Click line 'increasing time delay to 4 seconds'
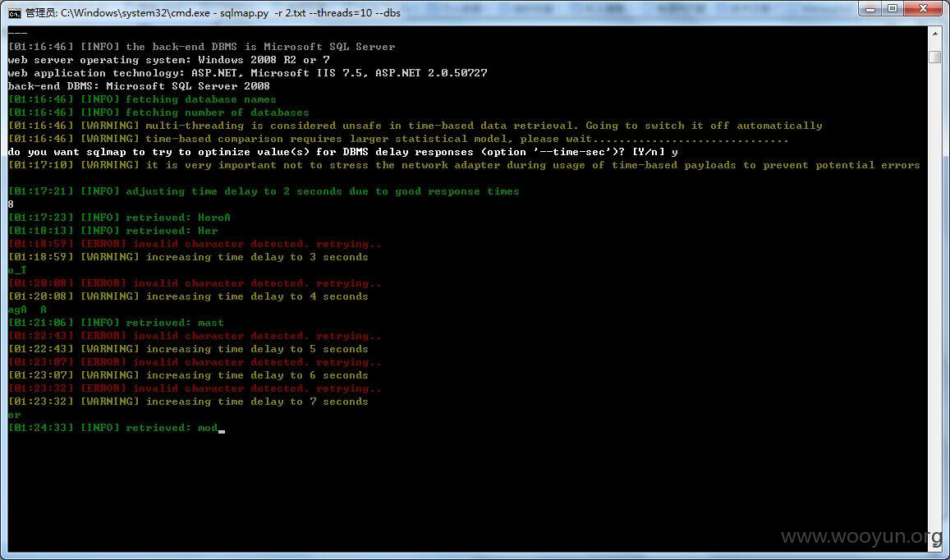The height and width of the screenshot is (560, 950). [x=188, y=296]
